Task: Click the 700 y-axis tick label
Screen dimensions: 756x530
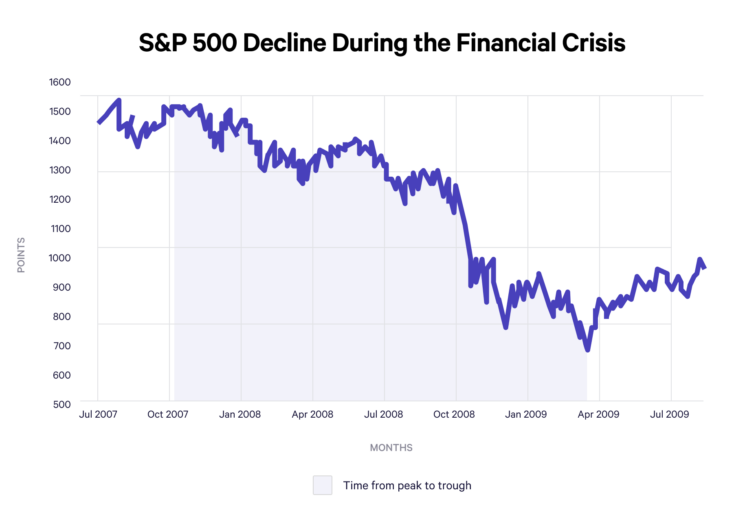Action: pos(62,346)
